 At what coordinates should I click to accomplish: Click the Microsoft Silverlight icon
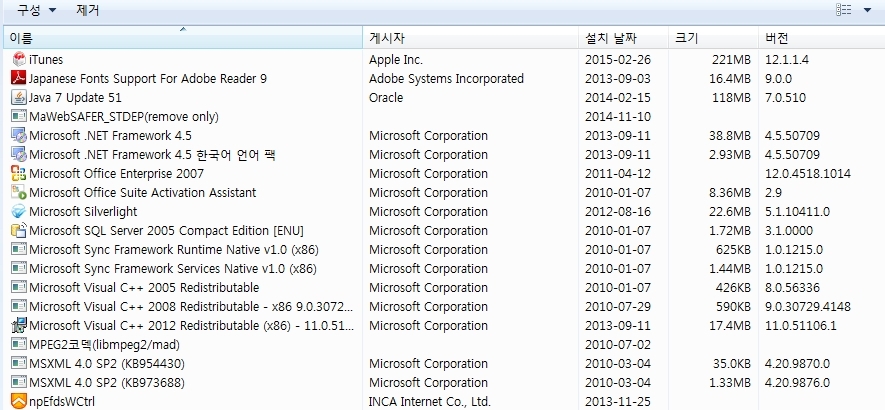click(18, 211)
